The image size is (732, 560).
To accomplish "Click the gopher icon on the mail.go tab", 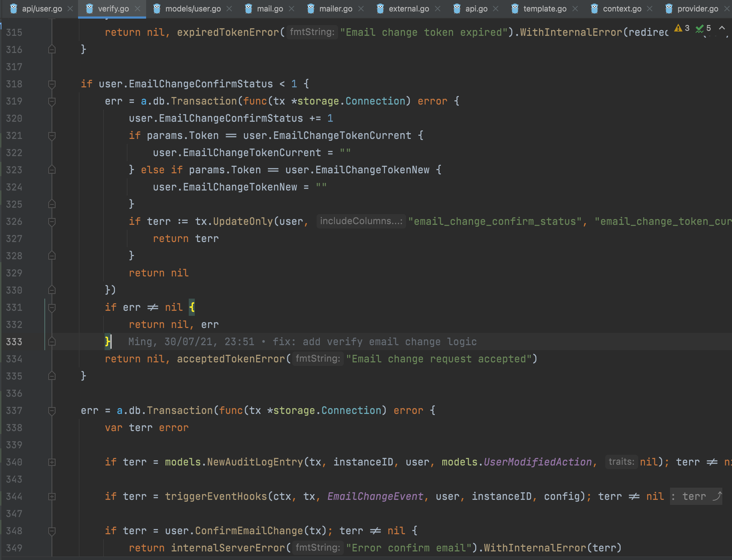I will 249,9.
